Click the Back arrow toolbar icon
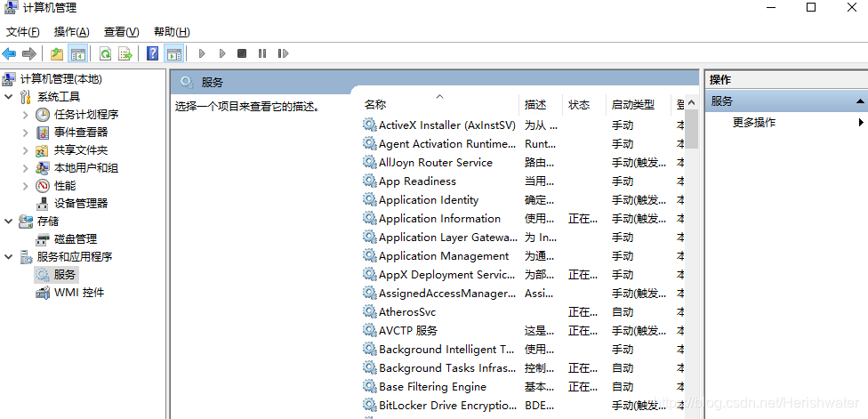Viewport: 868px width, 419px height. [x=10, y=53]
